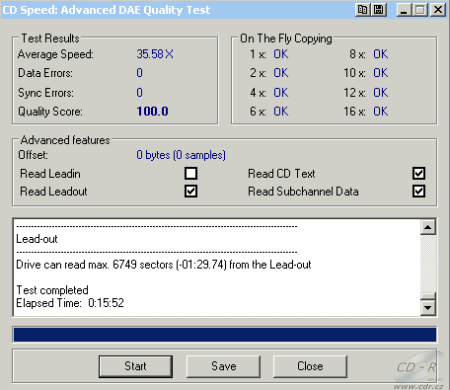The height and width of the screenshot is (390, 450).
Task: Click the Read CD Text label
Action: click(x=281, y=174)
